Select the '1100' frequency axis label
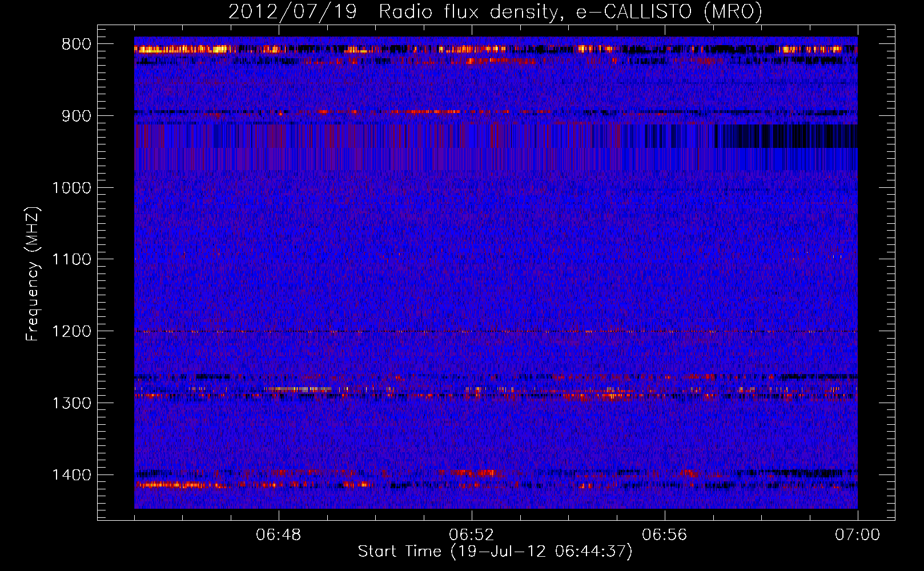The image size is (924, 571). pyautogui.click(x=71, y=260)
